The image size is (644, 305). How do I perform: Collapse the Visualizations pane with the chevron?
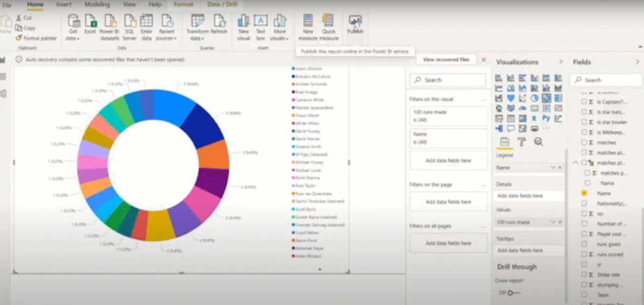click(560, 62)
